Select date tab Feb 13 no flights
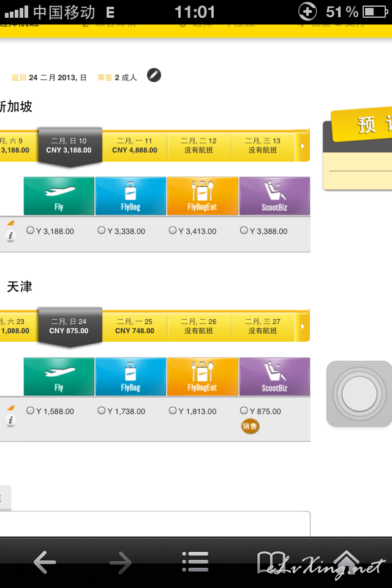The image size is (392, 588). tap(263, 146)
